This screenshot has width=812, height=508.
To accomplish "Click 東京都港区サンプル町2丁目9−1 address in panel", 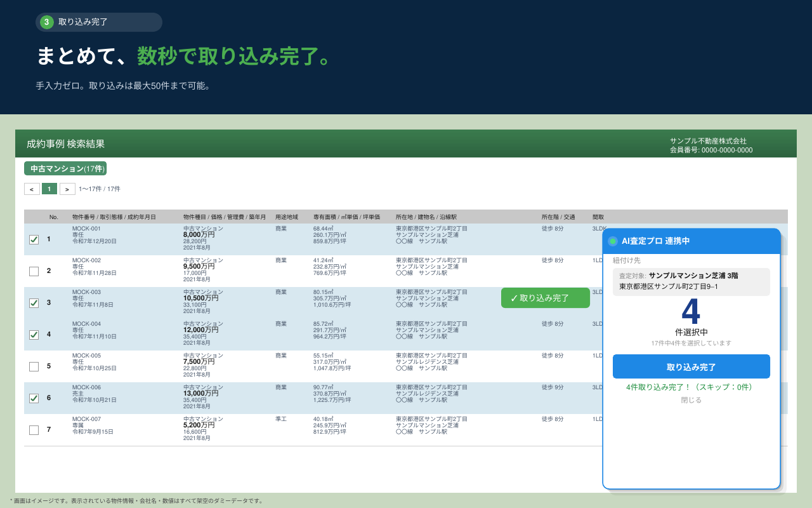I will click(x=669, y=286).
